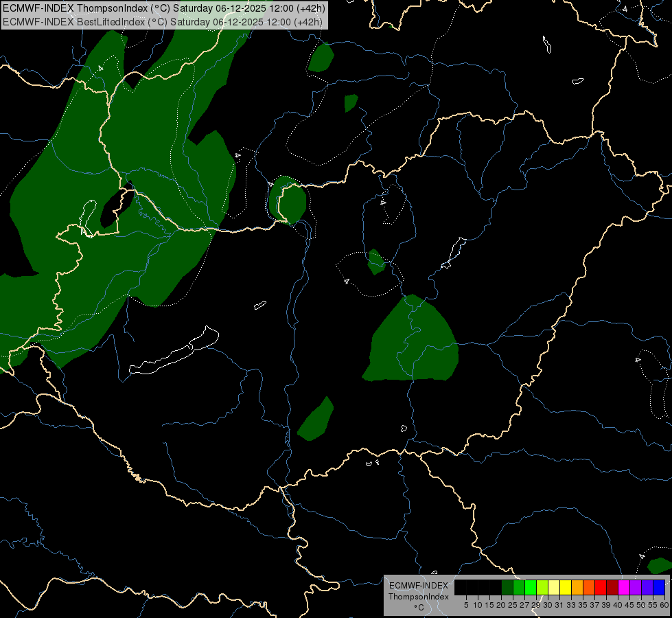The height and width of the screenshot is (618, 672).
Task: Click legend tick value '40'
Action: click(618, 605)
